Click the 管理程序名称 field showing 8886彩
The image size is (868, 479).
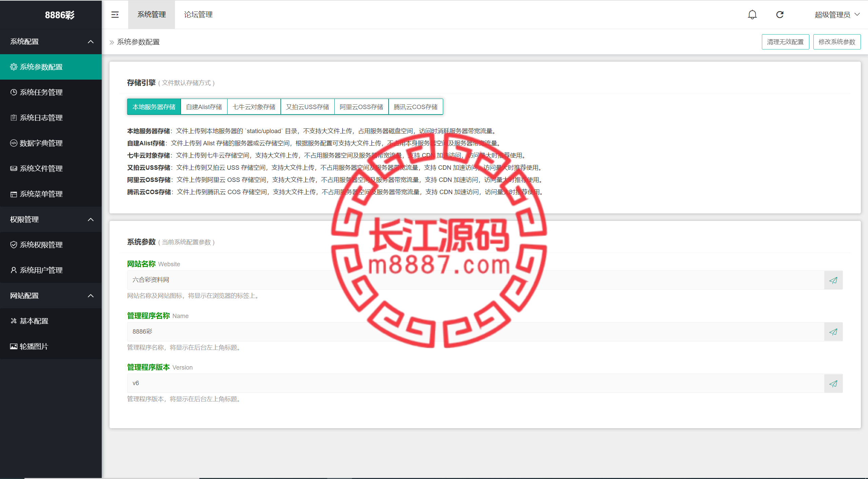(475, 332)
